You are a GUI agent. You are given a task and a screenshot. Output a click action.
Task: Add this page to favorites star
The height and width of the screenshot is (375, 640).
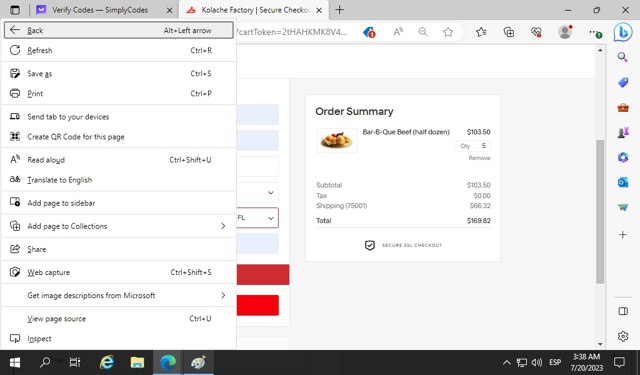point(448,32)
